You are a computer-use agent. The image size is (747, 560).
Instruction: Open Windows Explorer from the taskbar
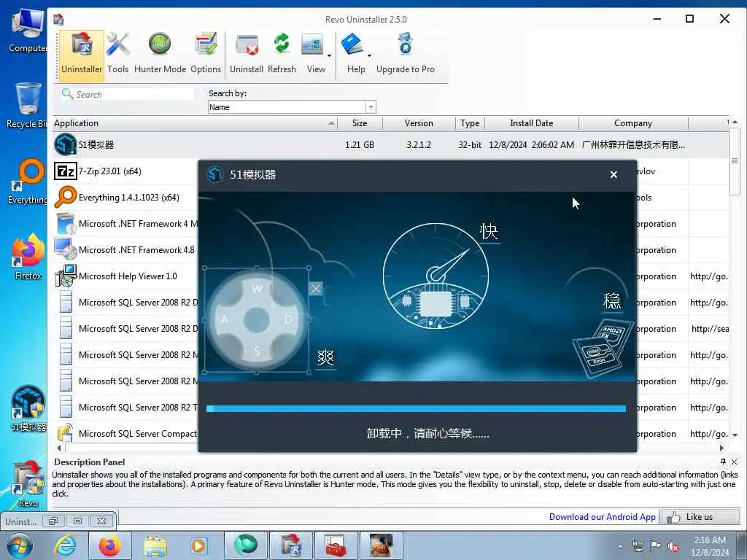155,545
